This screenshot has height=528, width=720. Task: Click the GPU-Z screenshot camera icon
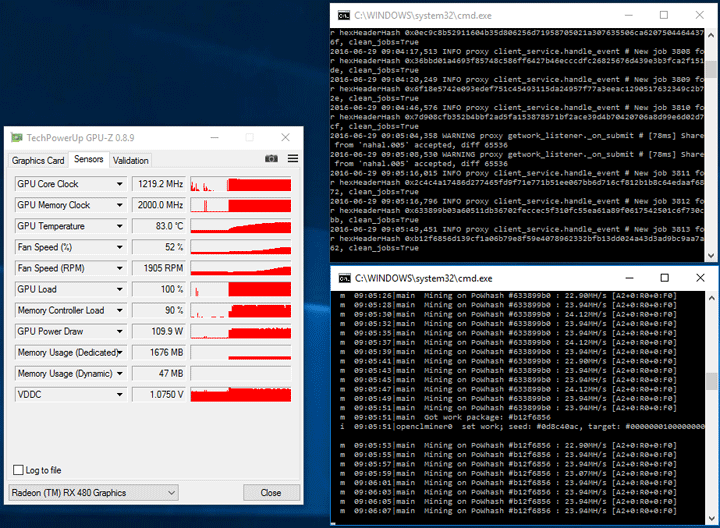(271, 158)
